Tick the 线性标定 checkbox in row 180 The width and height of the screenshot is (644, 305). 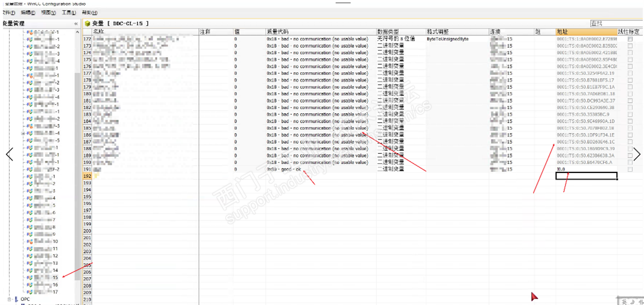630,93
